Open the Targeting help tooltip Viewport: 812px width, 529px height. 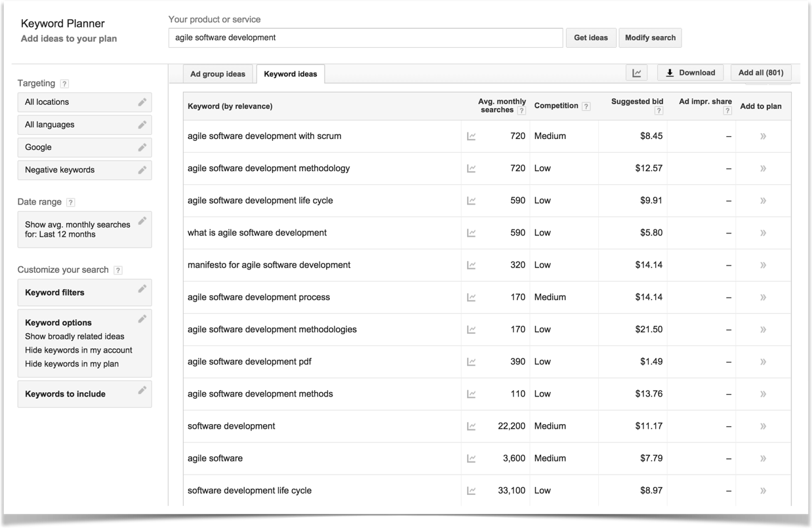[x=64, y=83]
